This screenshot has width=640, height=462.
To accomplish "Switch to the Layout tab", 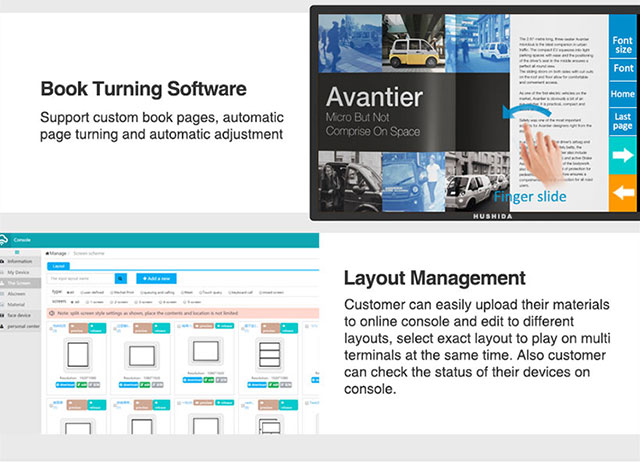I will click(59, 266).
